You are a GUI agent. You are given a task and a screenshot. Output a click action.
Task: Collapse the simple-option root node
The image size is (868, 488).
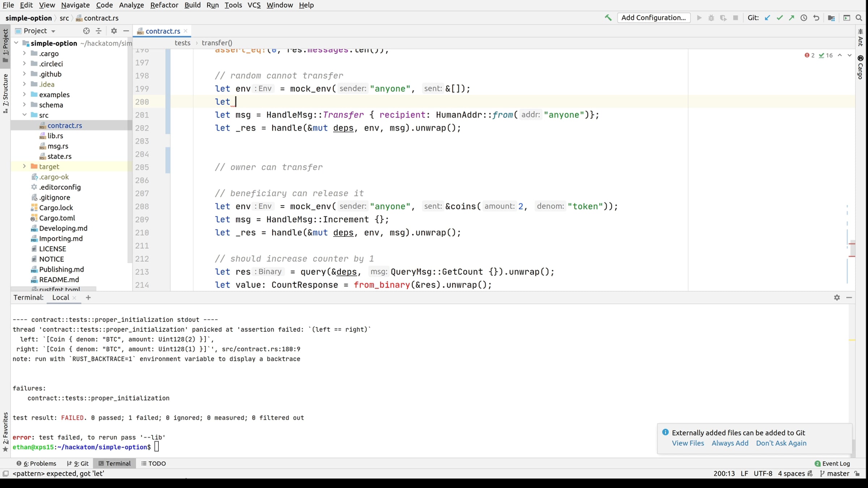pyautogui.click(x=16, y=43)
